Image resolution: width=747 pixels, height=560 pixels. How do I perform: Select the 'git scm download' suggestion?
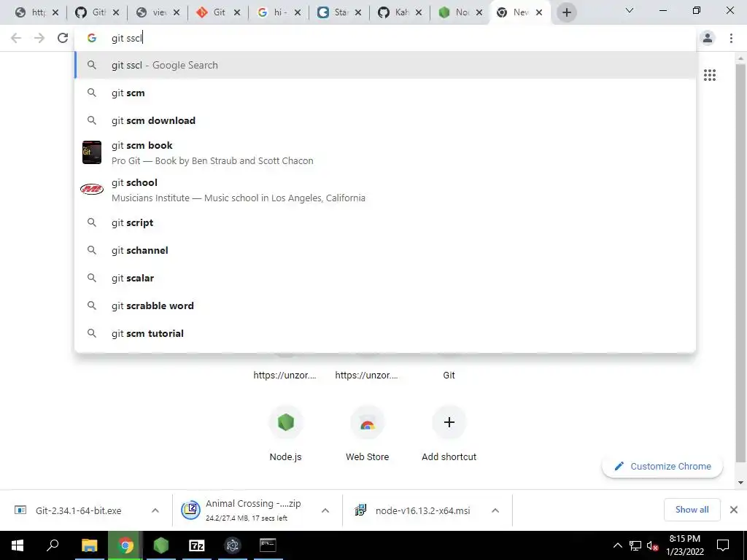point(385,120)
